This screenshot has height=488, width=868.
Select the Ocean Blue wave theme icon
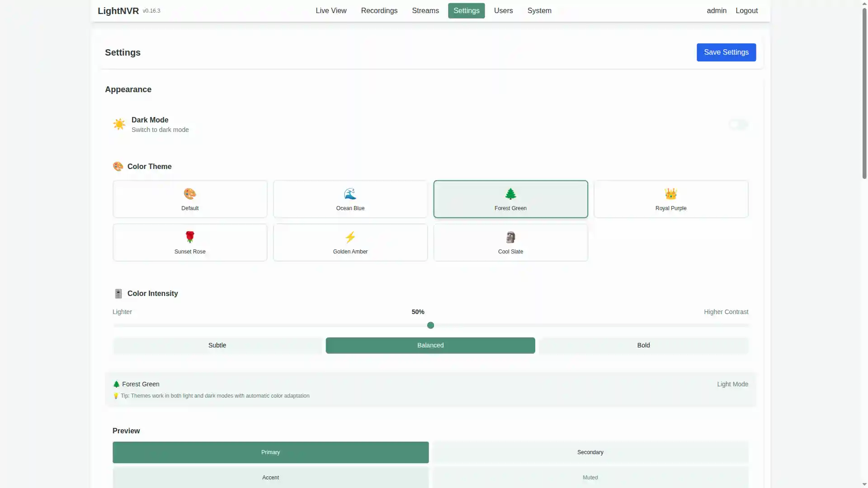tap(350, 193)
